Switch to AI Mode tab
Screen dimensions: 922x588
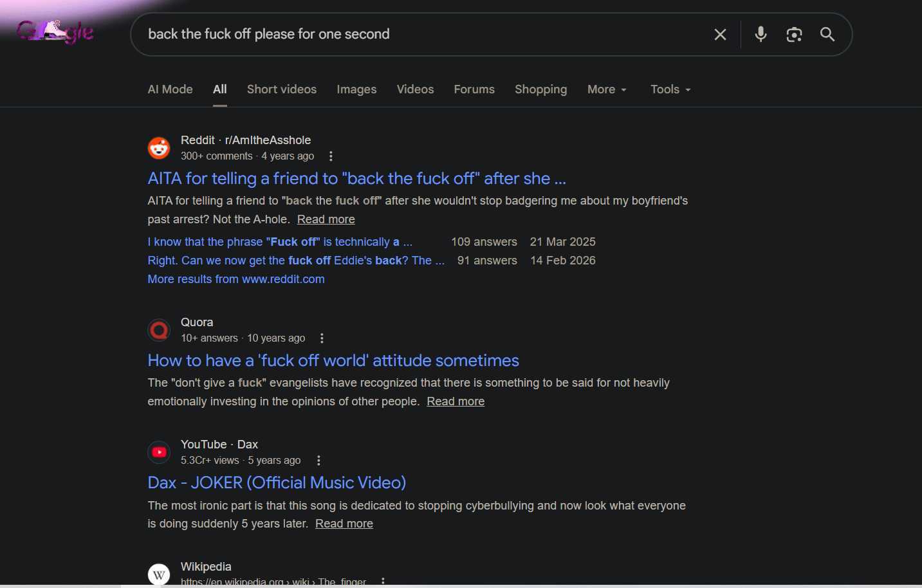pyautogui.click(x=170, y=89)
